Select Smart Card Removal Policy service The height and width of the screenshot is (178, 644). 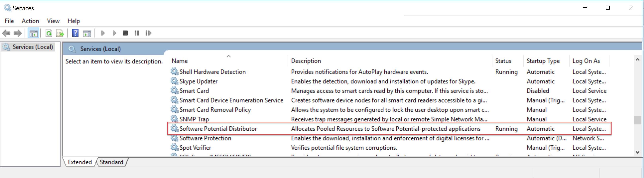(x=215, y=110)
